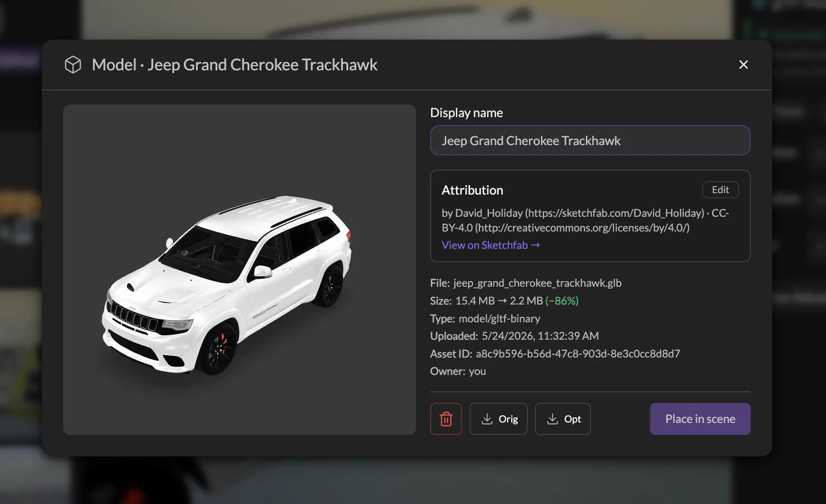
Task: Close the model details dialog
Action: tap(743, 65)
